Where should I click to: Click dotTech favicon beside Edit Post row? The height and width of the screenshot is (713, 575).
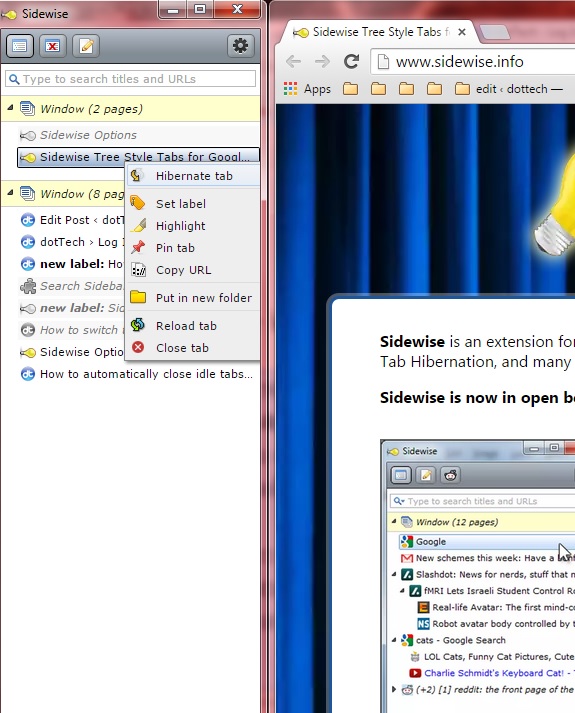pyautogui.click(x=28, y=220)
